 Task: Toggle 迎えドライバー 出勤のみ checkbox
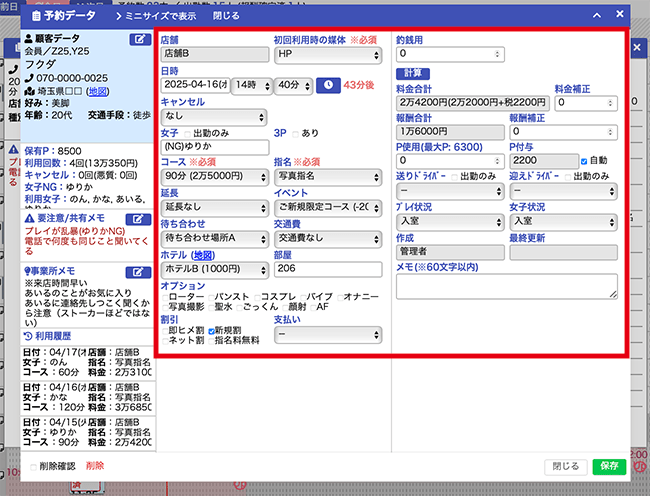[568, 177]
